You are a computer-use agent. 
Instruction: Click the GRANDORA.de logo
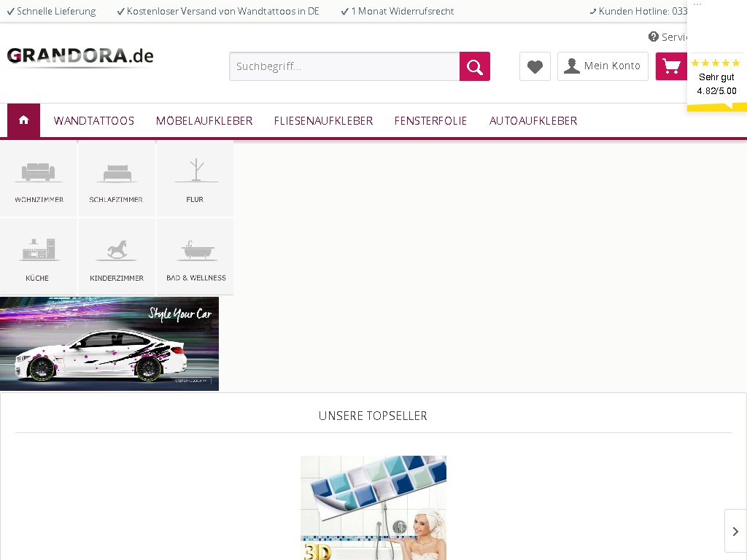point(80,57)
